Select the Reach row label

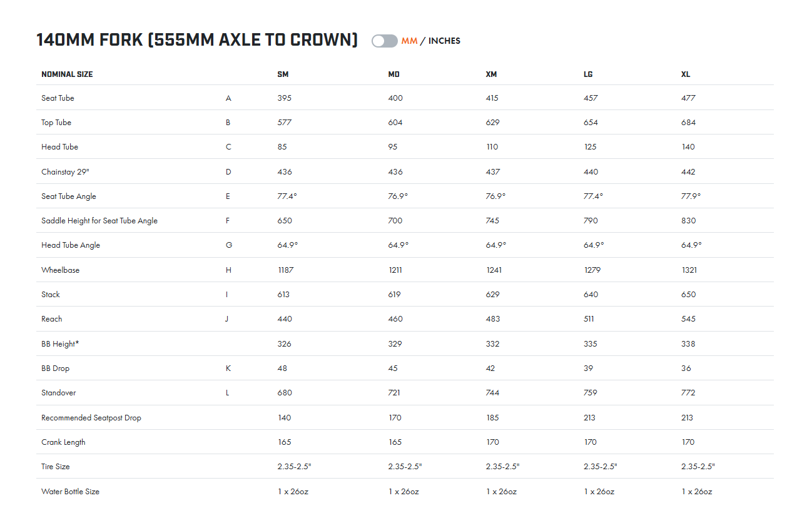coord(52,319)
